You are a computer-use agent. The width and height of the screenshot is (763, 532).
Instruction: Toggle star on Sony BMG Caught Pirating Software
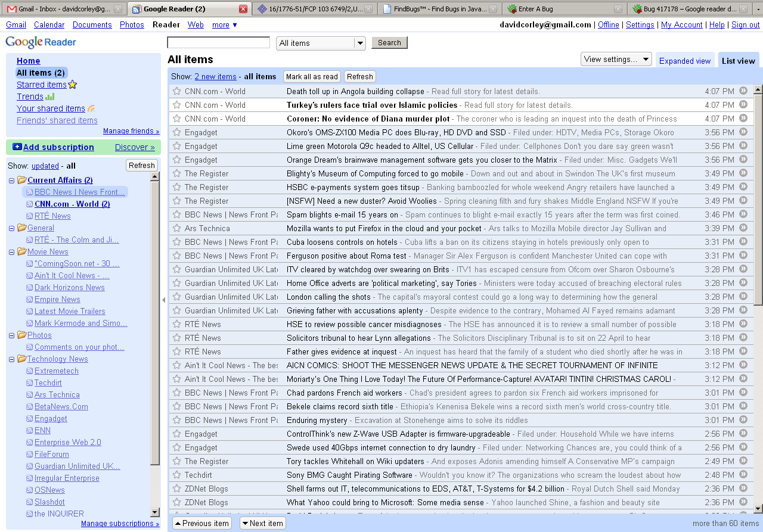176,475
